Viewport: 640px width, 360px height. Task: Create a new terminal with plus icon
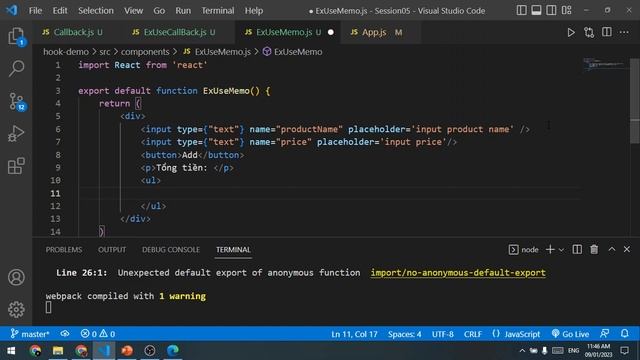pyautogui.click(x=550, y=249)
